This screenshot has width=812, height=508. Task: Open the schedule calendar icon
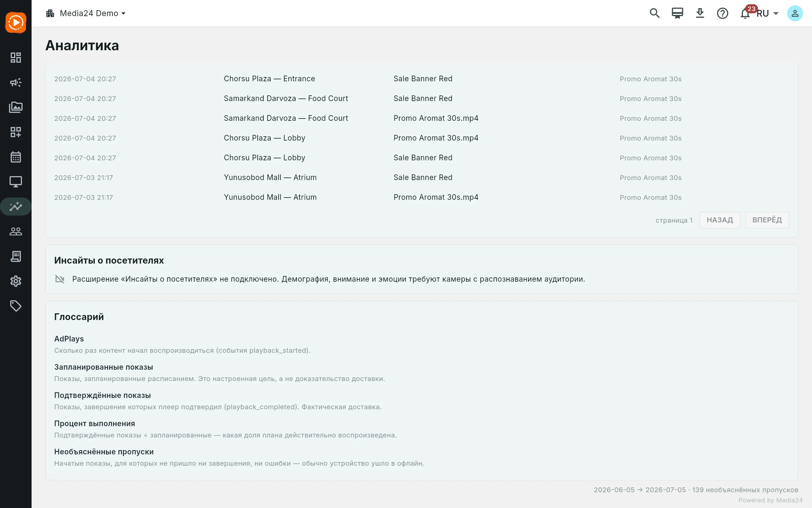[x=16, y=157]
